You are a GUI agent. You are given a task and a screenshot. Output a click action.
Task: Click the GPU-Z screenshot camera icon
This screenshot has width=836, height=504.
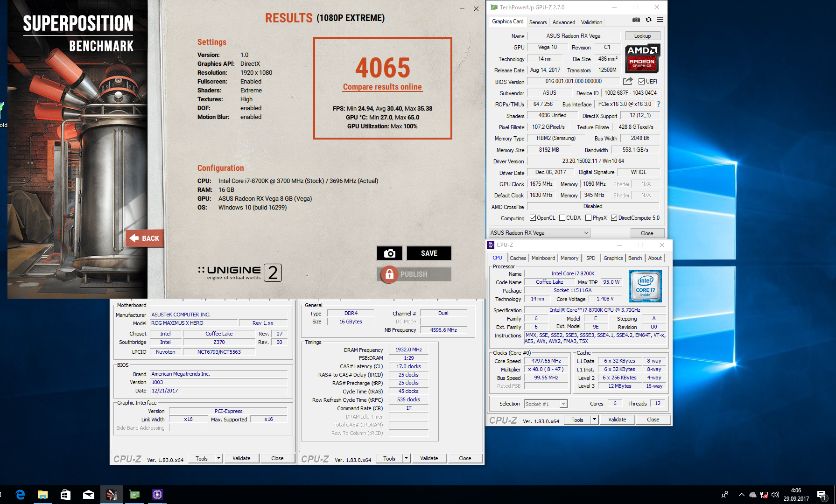pos(636,20)
